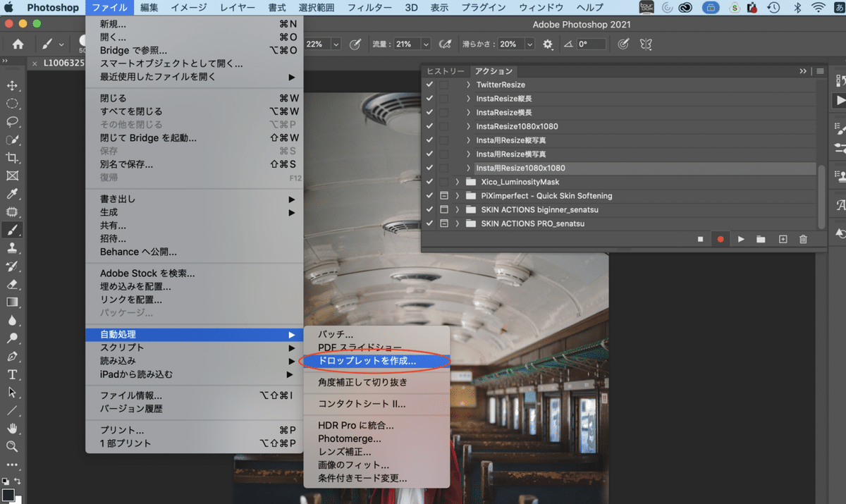This screenshot has width=846, height=504.
Task: Open the flow 21% dropdown arrow
Action: pos(426,44)
